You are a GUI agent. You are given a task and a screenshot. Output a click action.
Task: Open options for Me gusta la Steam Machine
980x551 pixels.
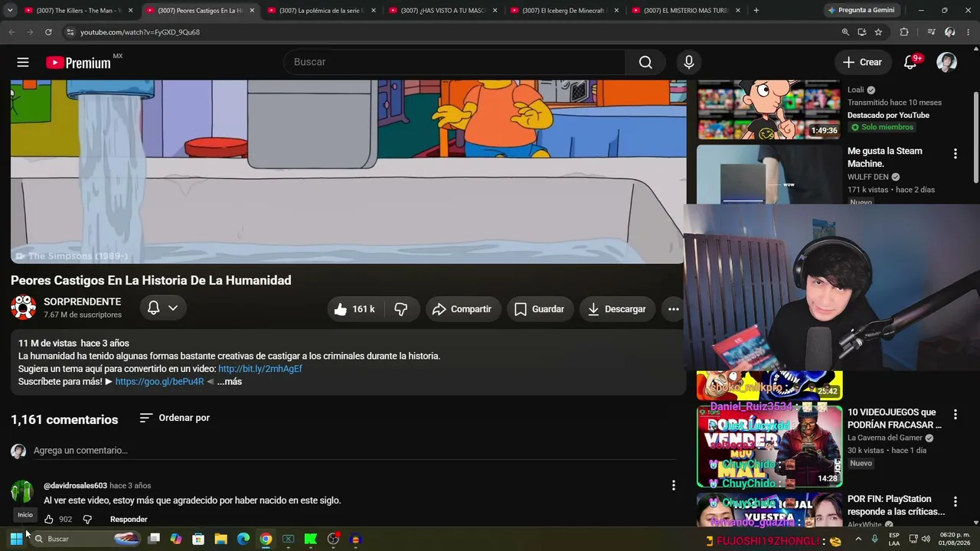[x=955, y=154]
